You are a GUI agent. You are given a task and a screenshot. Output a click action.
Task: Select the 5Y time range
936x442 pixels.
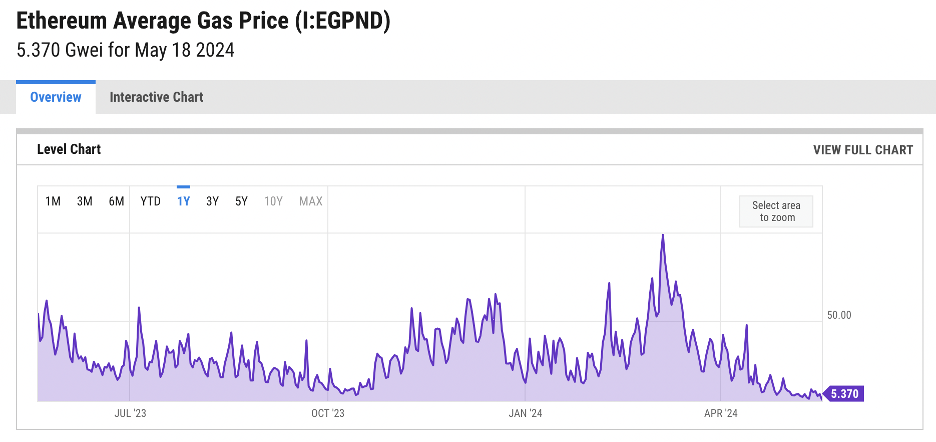pyautogui.click(x=241, y=201)
